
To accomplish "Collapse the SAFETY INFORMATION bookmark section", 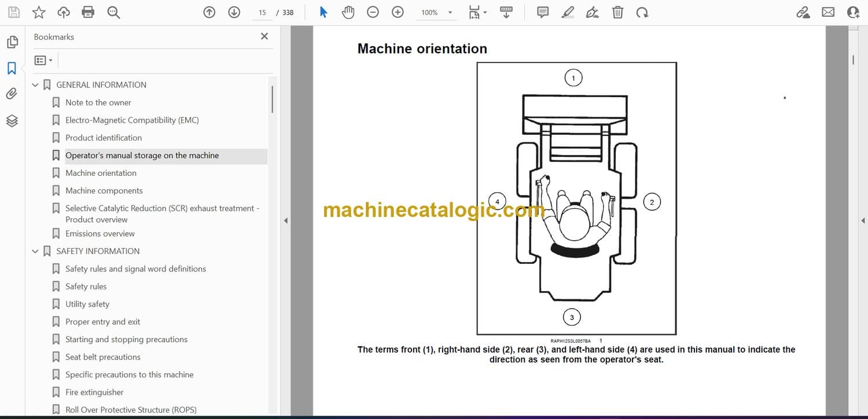I will [x=35, y=251].
